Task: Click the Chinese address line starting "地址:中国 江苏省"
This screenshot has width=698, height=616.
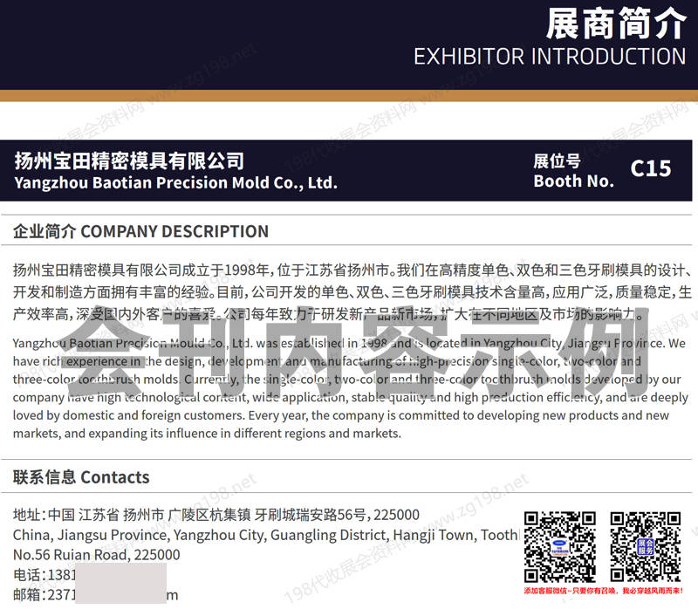Action: (x=216, y=515)
